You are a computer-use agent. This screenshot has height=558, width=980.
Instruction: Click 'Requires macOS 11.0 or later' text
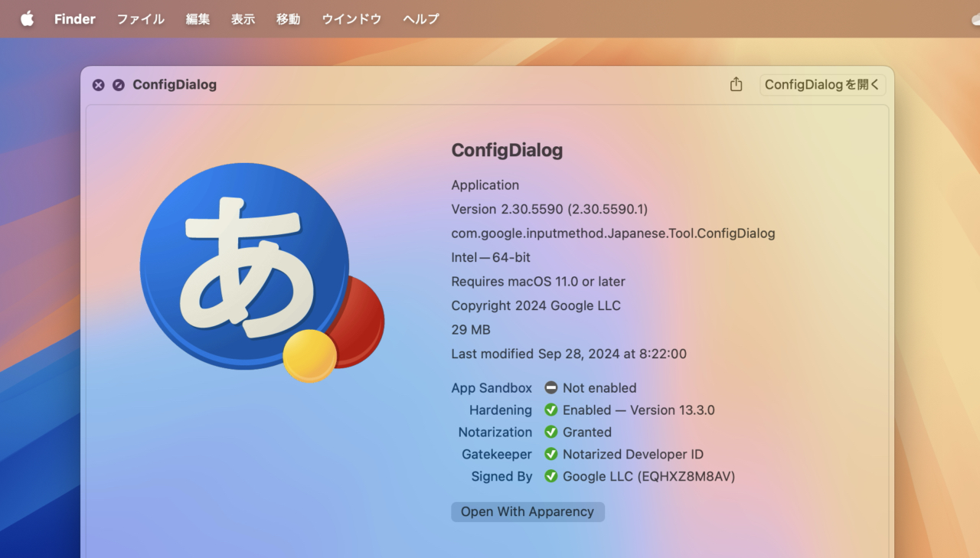point(538,282)
